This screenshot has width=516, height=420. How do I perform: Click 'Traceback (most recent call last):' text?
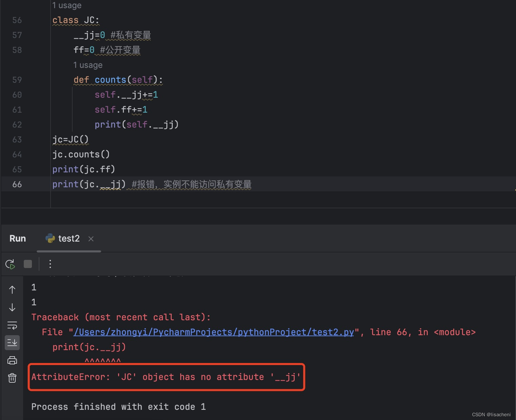pos(121,317)
